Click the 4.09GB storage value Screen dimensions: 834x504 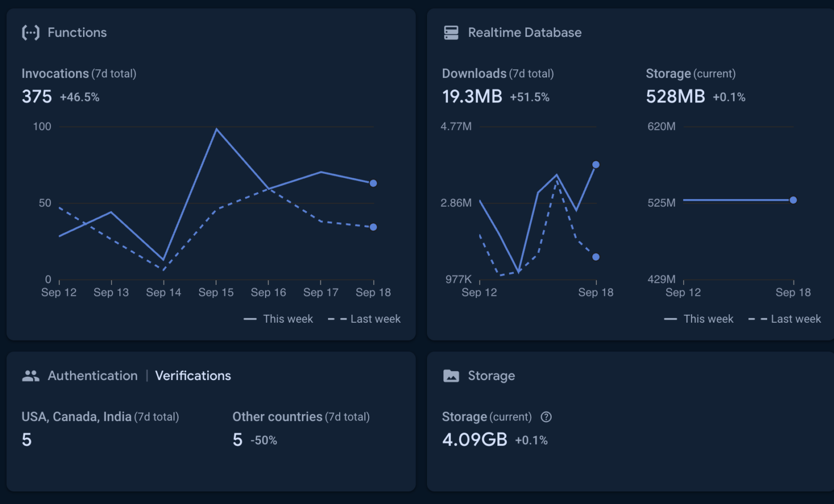(474, 439)
